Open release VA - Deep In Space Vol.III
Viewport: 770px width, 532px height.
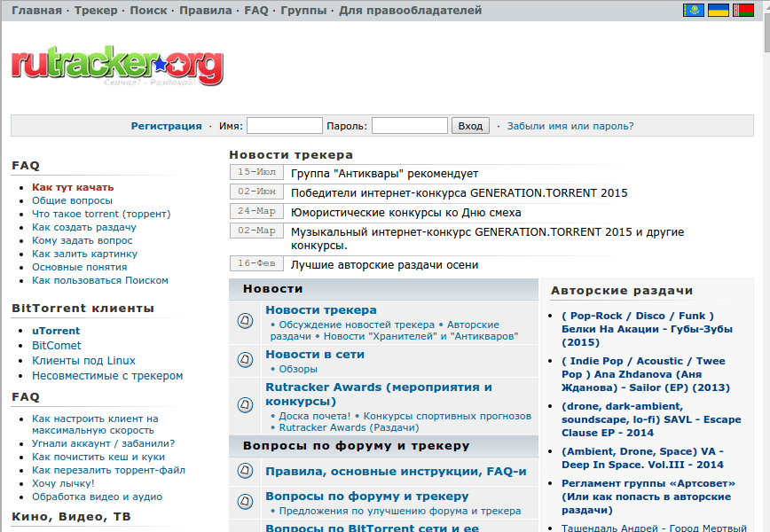click(x=643, y=458)
